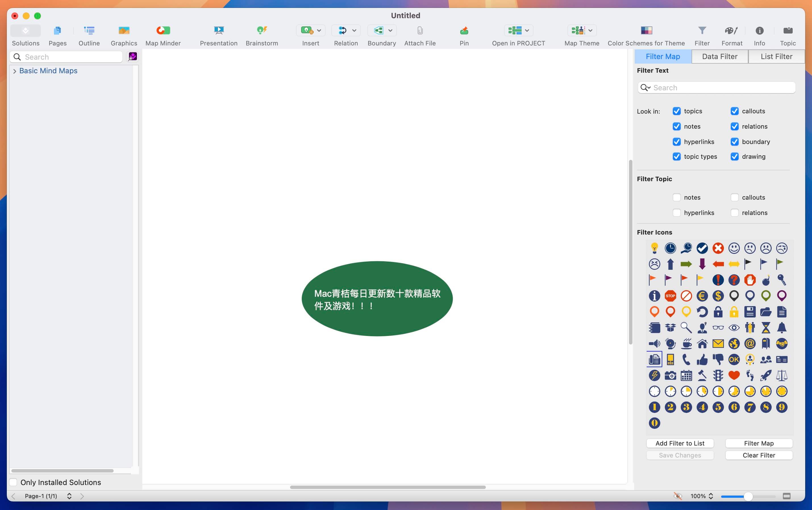
Task: Disable drawing in Look in options
Action: (x=735, y=156)
